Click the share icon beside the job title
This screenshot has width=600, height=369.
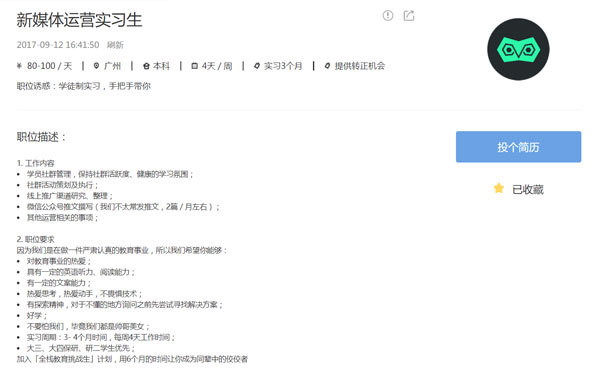click(409, 15)
